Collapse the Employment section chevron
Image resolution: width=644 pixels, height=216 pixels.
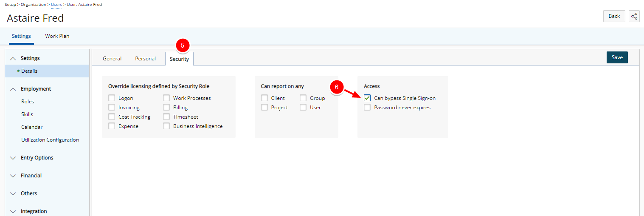(13, 89)
